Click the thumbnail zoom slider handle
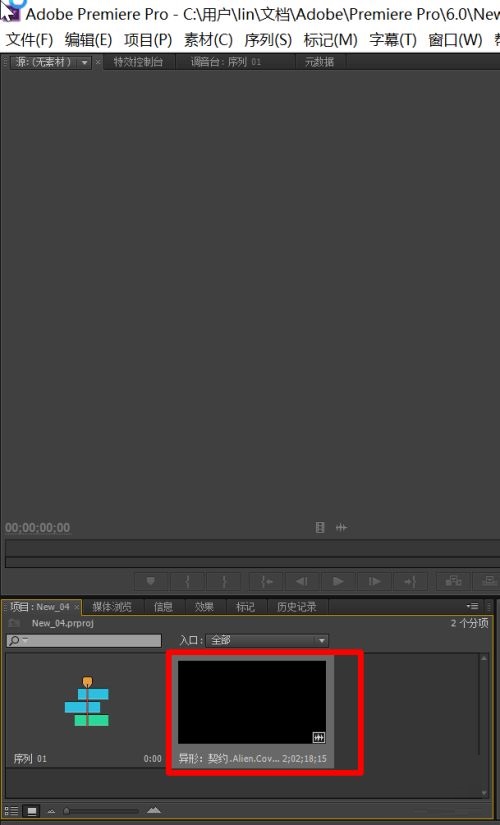 pos(66,811)
